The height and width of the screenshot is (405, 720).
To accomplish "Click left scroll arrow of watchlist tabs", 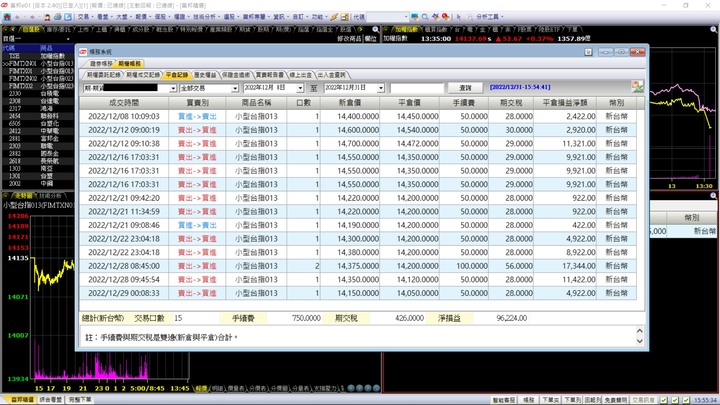I will (x=13, y=29).
